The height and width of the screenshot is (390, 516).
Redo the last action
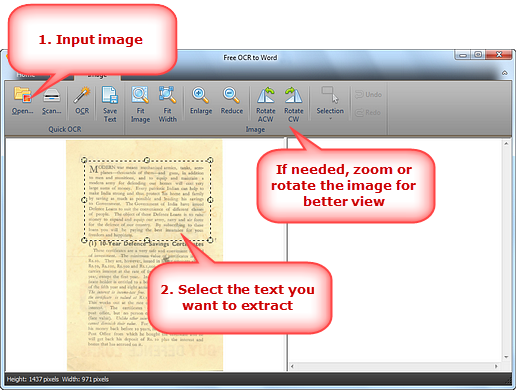[368, 113]
